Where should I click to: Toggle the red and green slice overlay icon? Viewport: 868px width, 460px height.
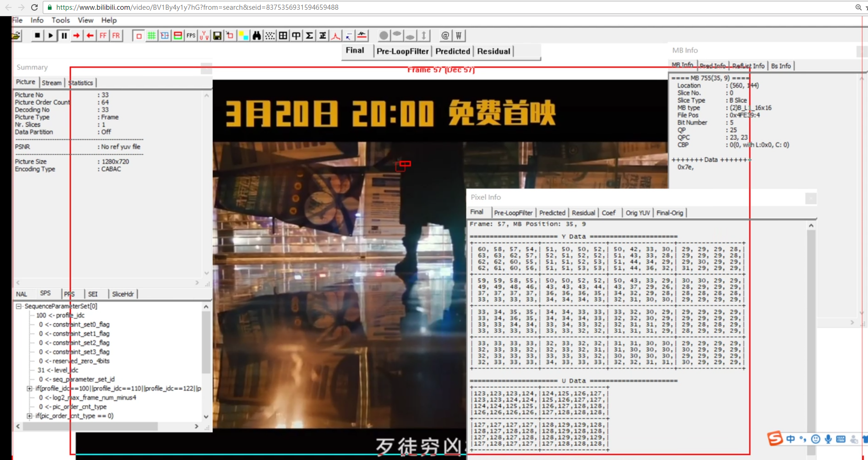[178, 36]
